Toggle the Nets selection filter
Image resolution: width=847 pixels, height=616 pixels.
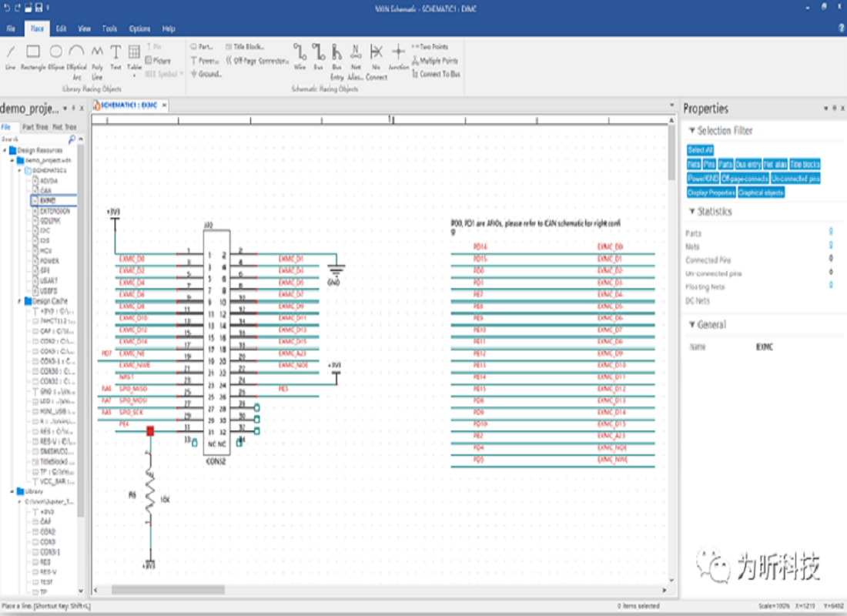coord(694,165)
